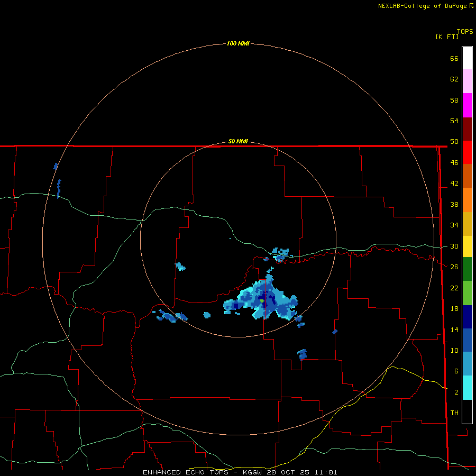Click the TH legend label
This screenshot has width=476, height=476.
[454, 413]
